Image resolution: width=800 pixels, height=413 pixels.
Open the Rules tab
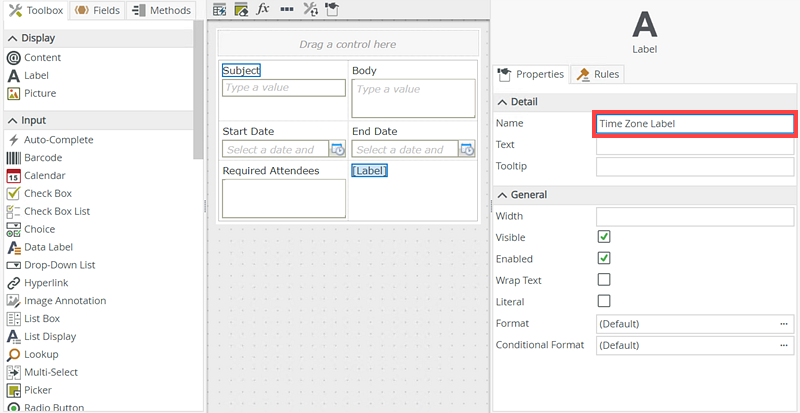pyautogui.click(x=598, y=74)
